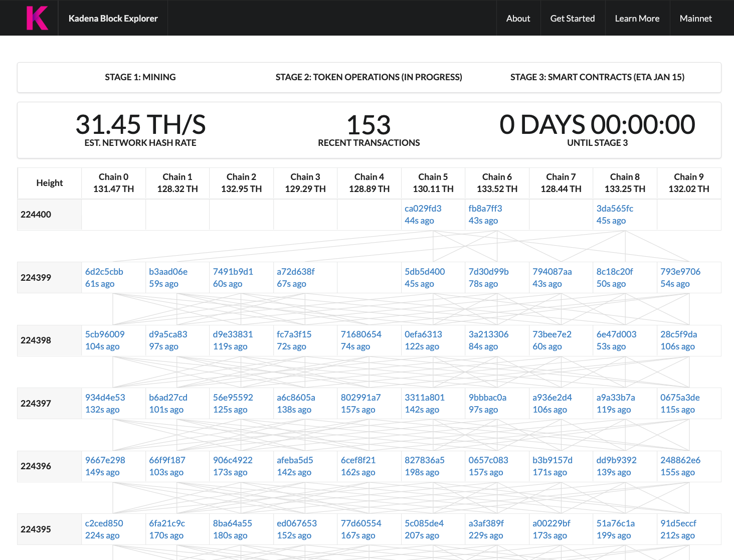Open block 3da565fc on Chain 8
734x560 pixels.
(x=615, y=209)
